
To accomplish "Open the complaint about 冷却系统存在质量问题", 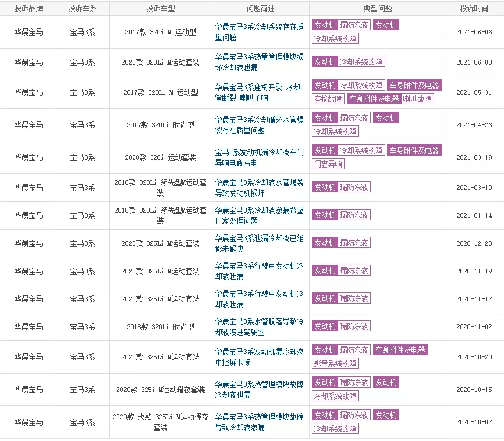I will tap(259, 32).
